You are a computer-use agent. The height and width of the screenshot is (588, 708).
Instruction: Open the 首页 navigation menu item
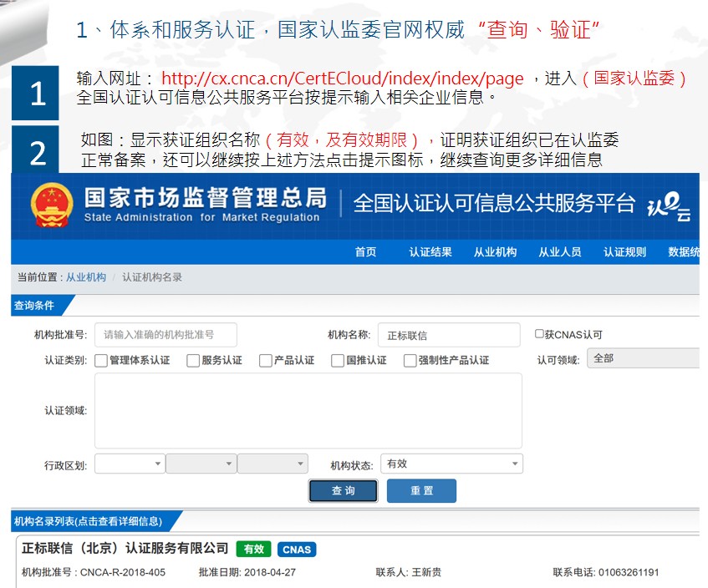click(x=365, y=252)
